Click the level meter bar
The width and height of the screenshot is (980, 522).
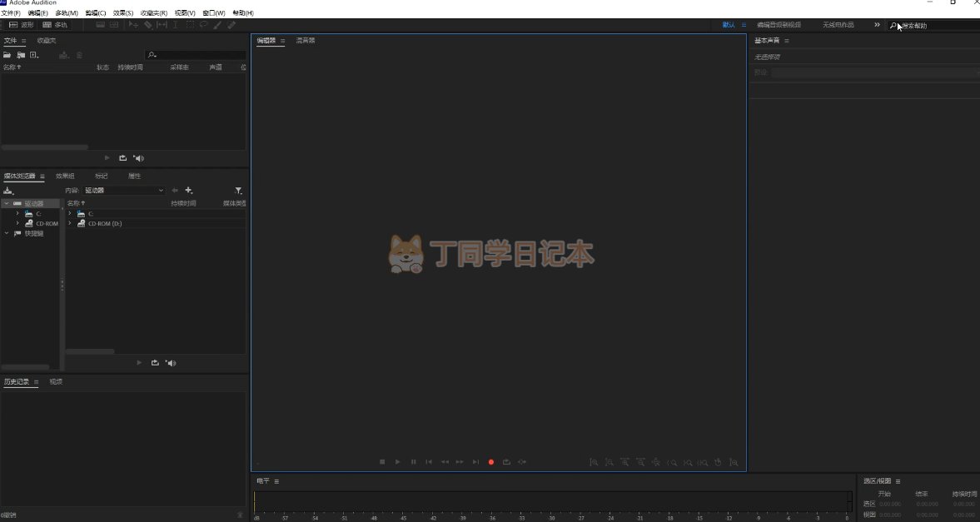coord(553,502)
